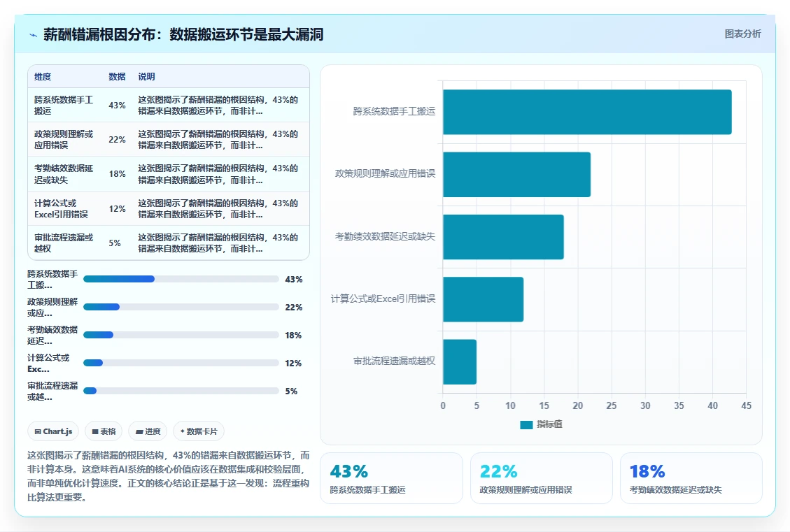Select the Chart.js tag chip
Viewport: 790px width, 532px height.
tap(53, 431)
